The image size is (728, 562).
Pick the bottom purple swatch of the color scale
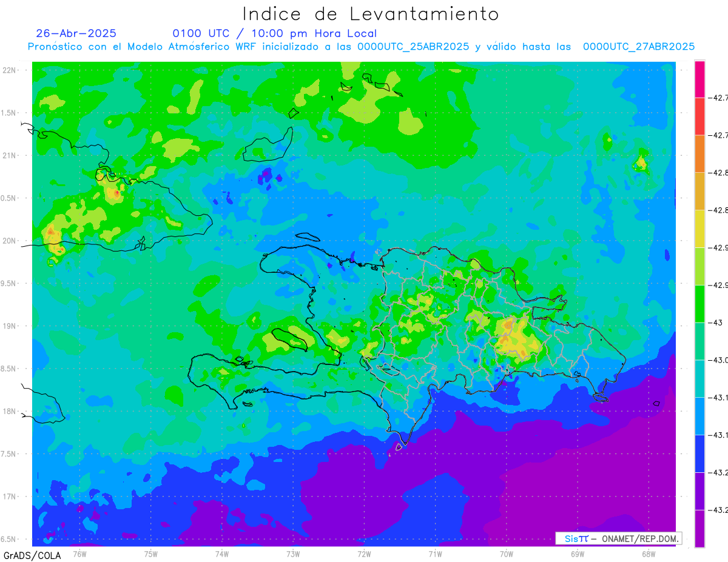[699, 528]
